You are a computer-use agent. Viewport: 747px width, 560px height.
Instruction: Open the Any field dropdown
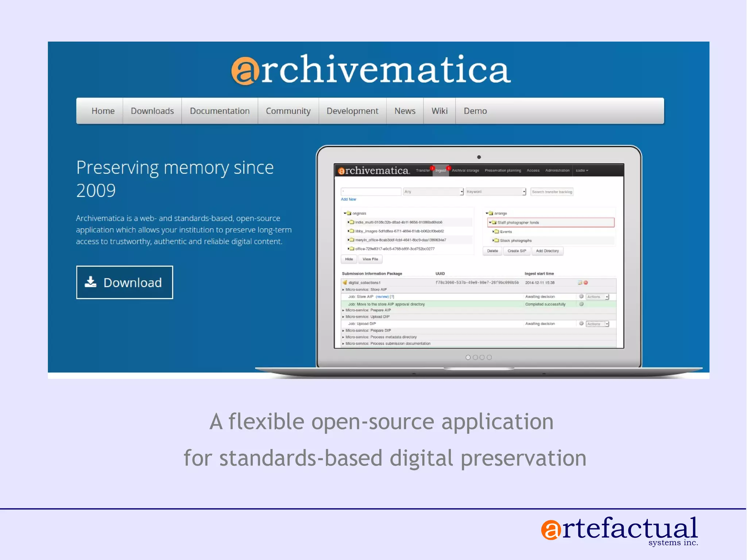(x=433, y=192)
